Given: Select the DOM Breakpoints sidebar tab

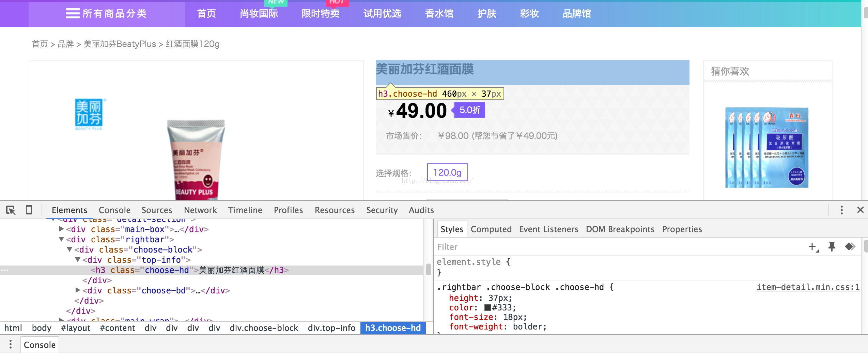Looking at the screenshot, I should pos(620,229).
